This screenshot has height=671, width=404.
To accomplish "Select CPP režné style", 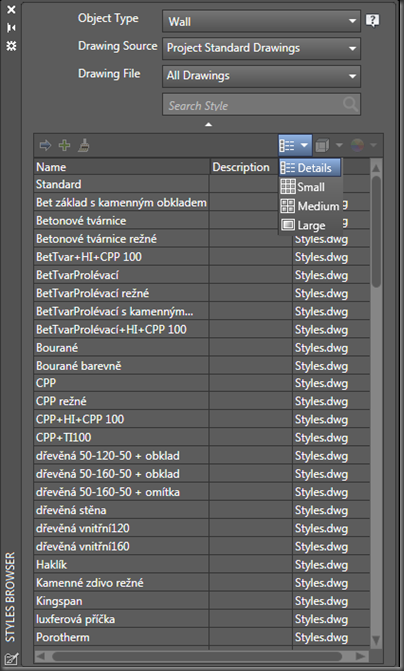I will click(122, 401).
